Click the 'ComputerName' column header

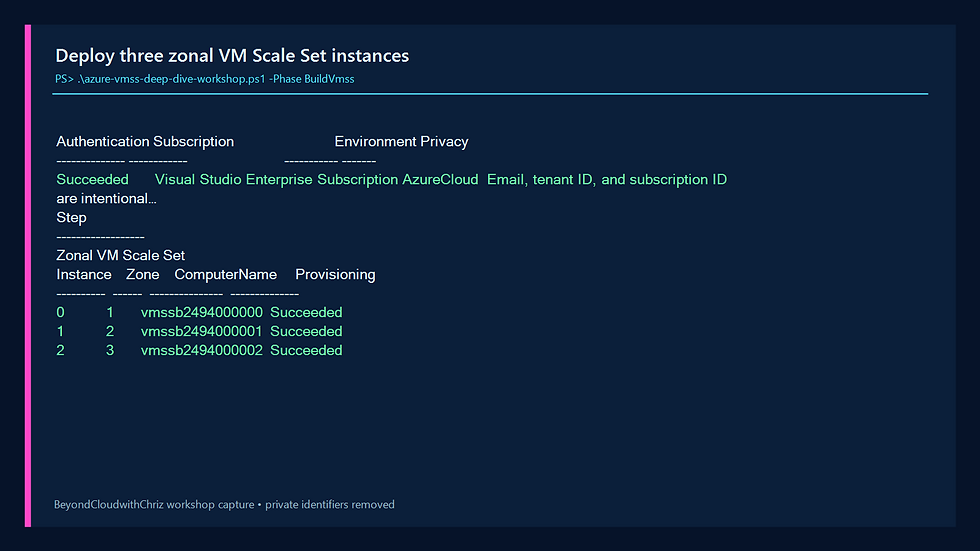(x=226, y=275)
